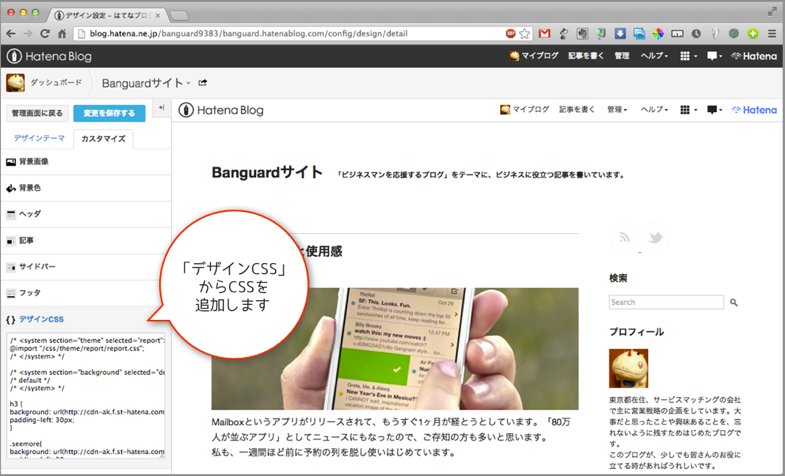
Task: Open speech bubble menu in preview header
Action: coord(714,110)
